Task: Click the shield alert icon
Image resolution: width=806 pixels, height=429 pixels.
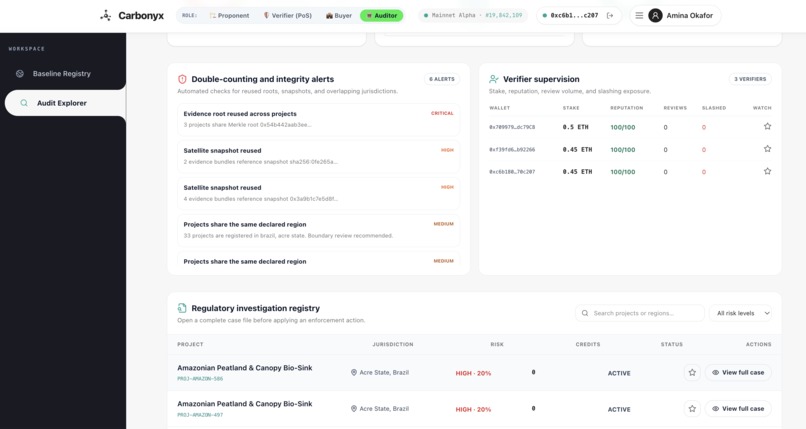Action: pyautogui.click(x=182, y=79)
